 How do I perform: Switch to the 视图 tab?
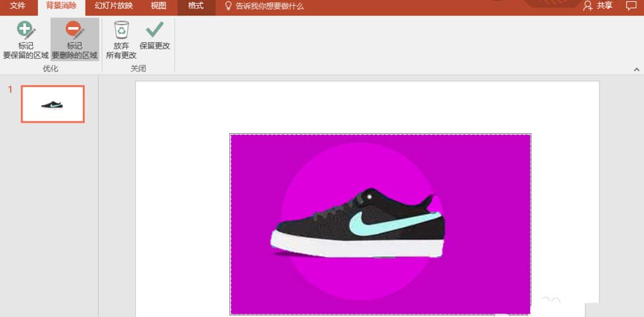pyautogui.click(x=158, y=6)
